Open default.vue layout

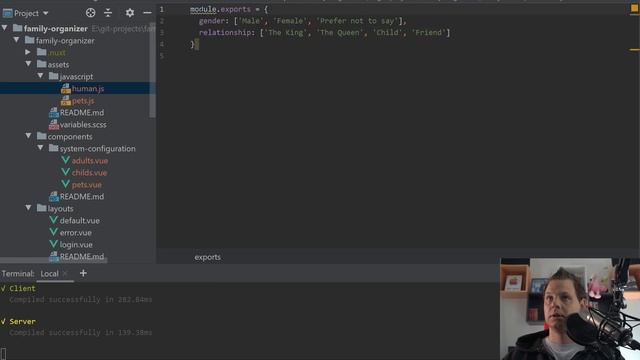[x=80, y=221]
